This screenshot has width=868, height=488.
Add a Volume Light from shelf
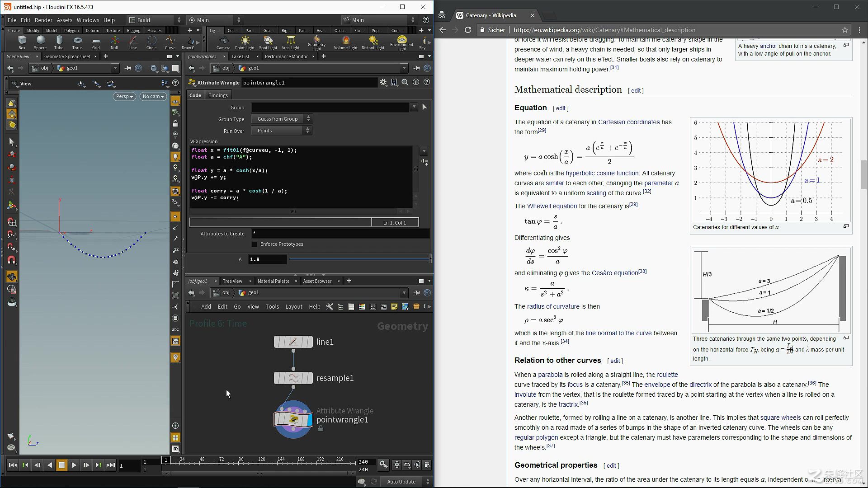click(x=346, y=42)
